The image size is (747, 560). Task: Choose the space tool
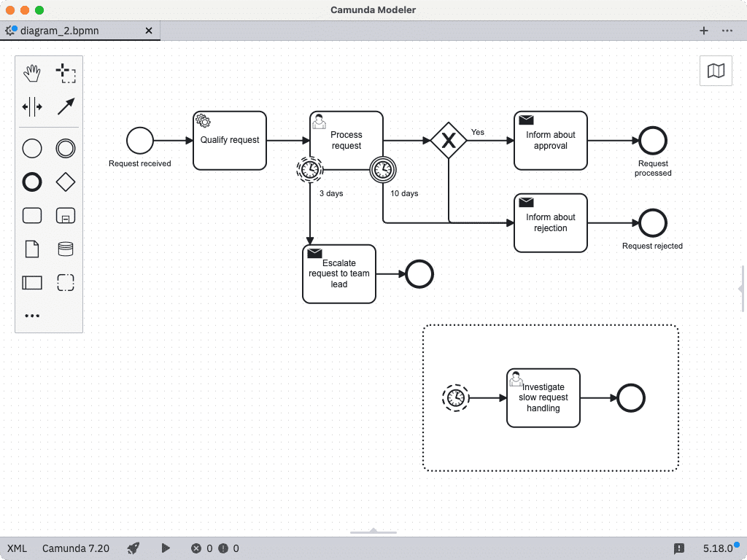click(x=32, y=107)
